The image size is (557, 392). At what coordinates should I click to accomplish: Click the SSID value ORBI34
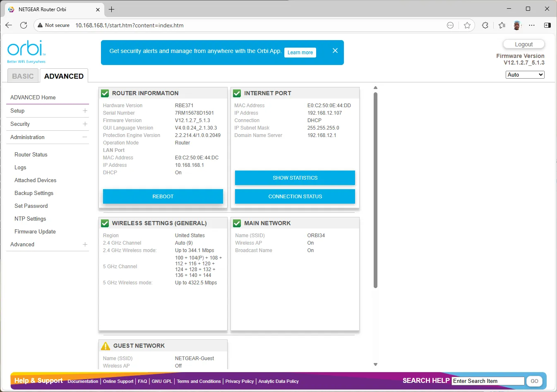tap(316, 236)
